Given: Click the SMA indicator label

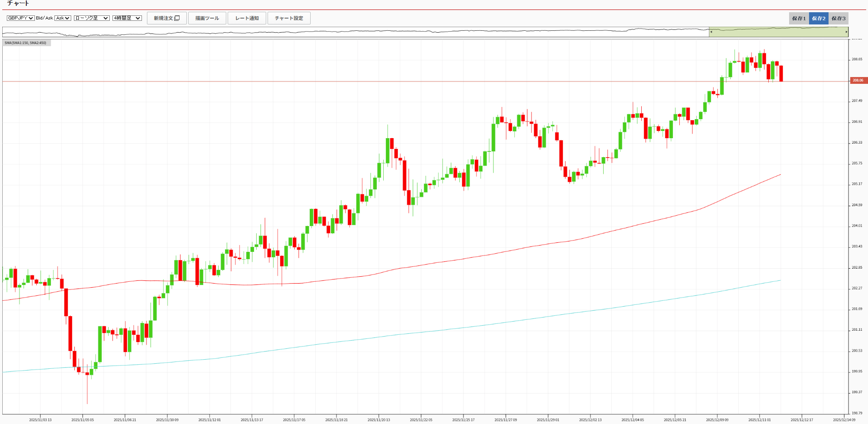Looking at the screenshot, I should tap(26, 43).
